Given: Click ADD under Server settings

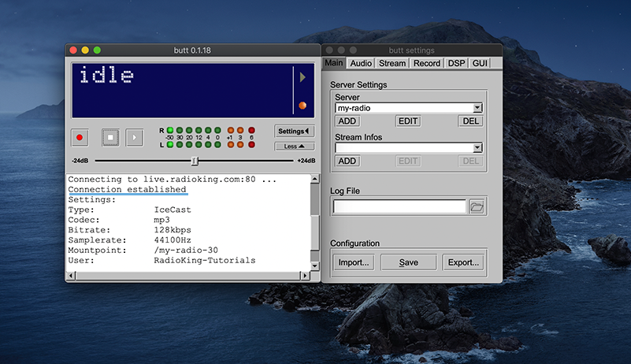Looking at the screenshot, I should point(347,121).
